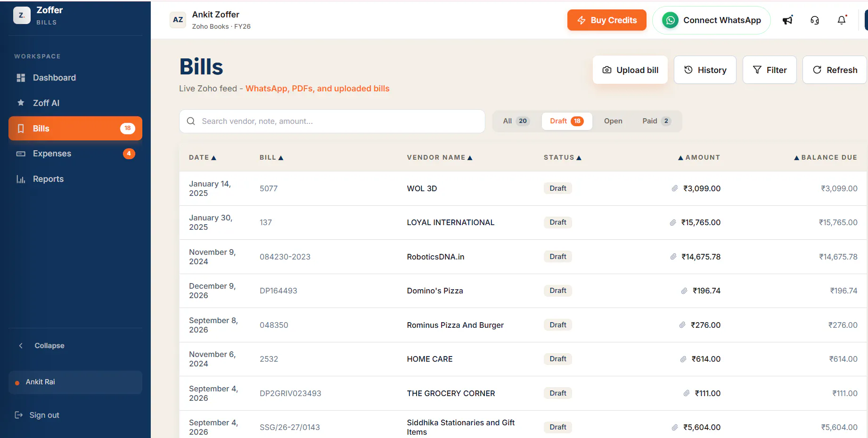Click Draft status of Domino's Pizza bill

tap(558, 291)
